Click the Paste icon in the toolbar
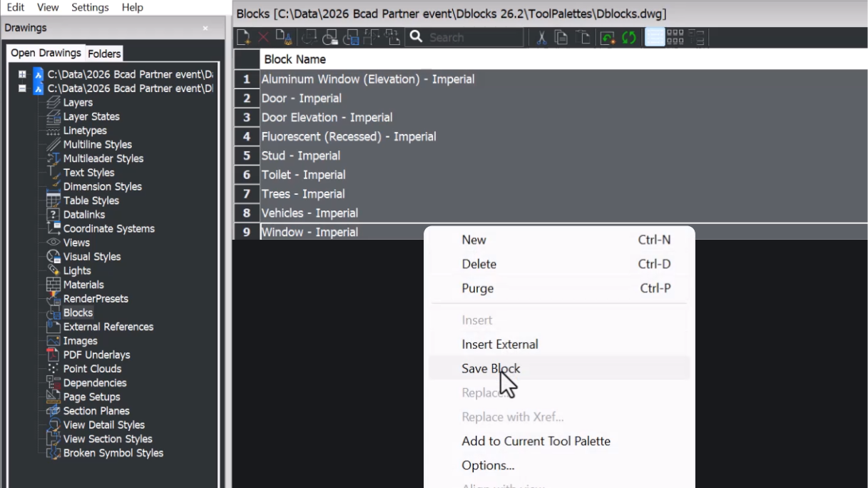868x488 pixels. pos(583,37)
